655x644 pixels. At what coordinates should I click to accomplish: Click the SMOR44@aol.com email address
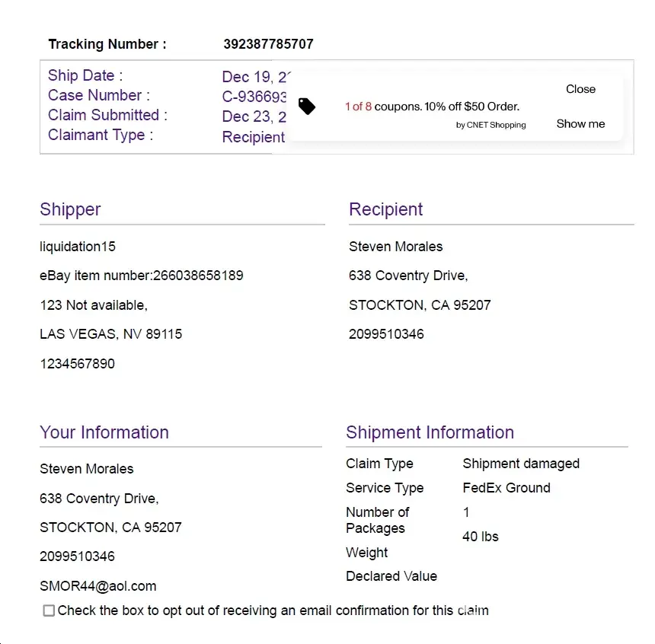tap(98, 586)
